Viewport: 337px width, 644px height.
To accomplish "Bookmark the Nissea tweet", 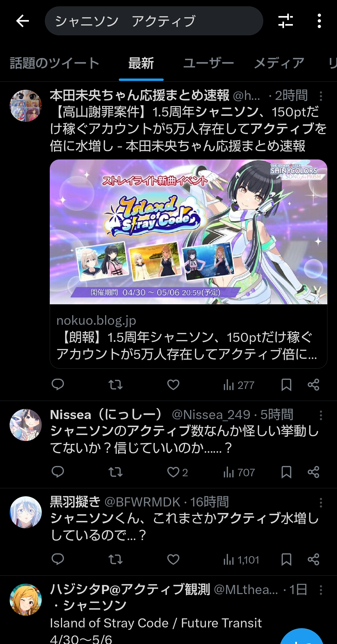I will point(286,472).
